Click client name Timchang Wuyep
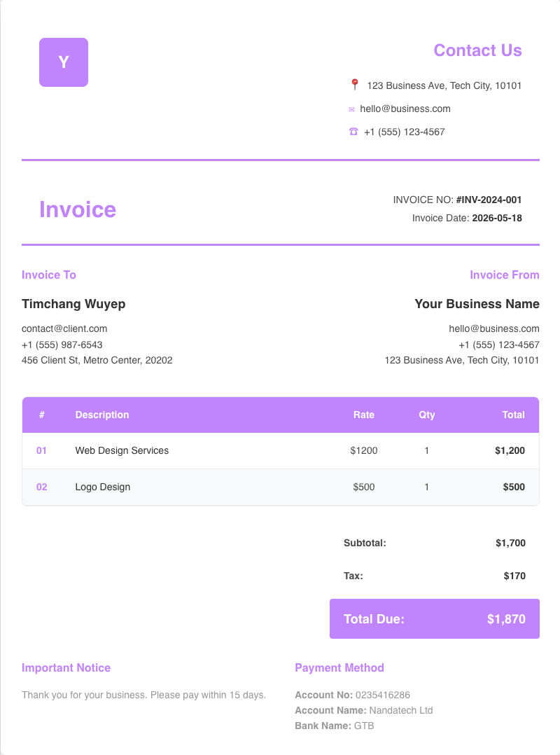This screenshot has height=755, width=560. 73,304
